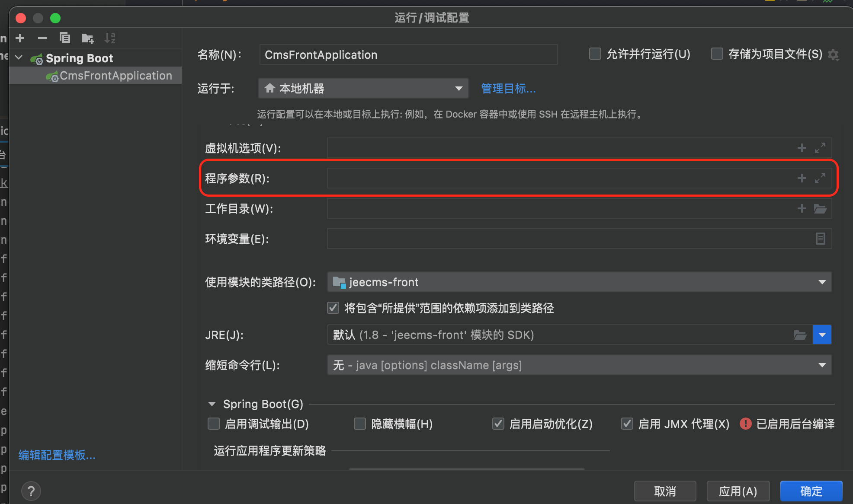Click the manage targets link
This screenshot has height=504, width=853.
[x=508, y=89]
